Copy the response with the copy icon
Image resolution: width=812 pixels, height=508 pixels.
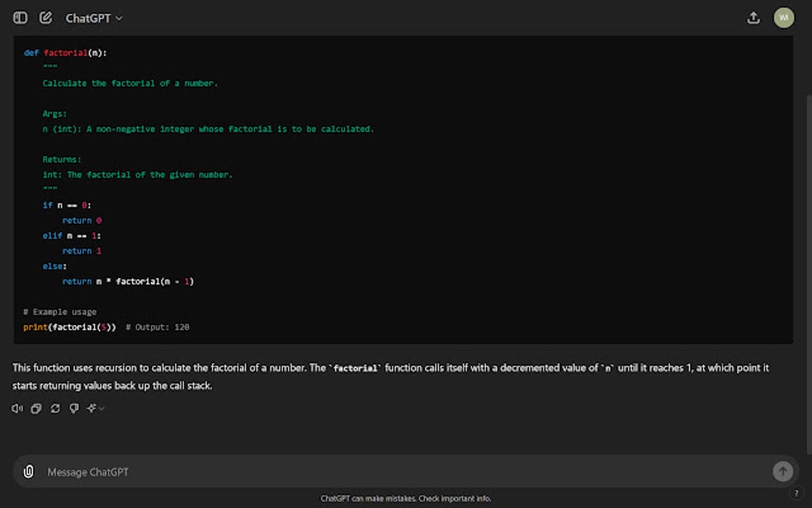[x=36, y=408]
